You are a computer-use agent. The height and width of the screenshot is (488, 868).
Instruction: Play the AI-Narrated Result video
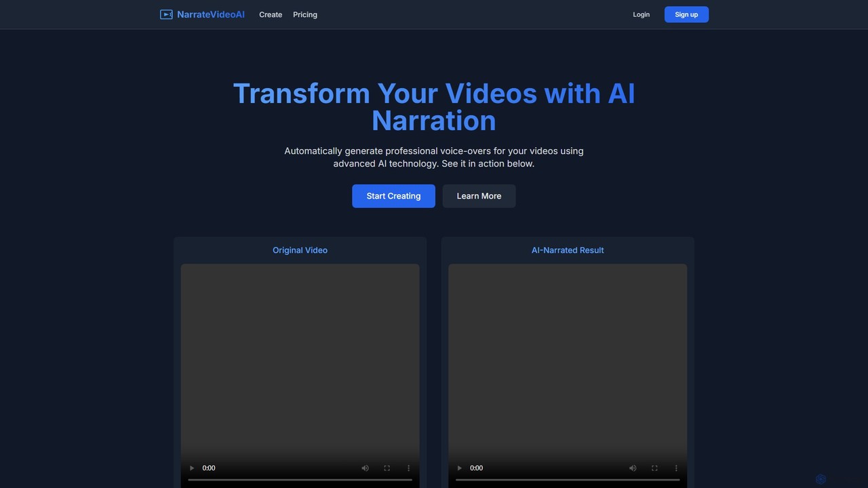click(460, 468)
